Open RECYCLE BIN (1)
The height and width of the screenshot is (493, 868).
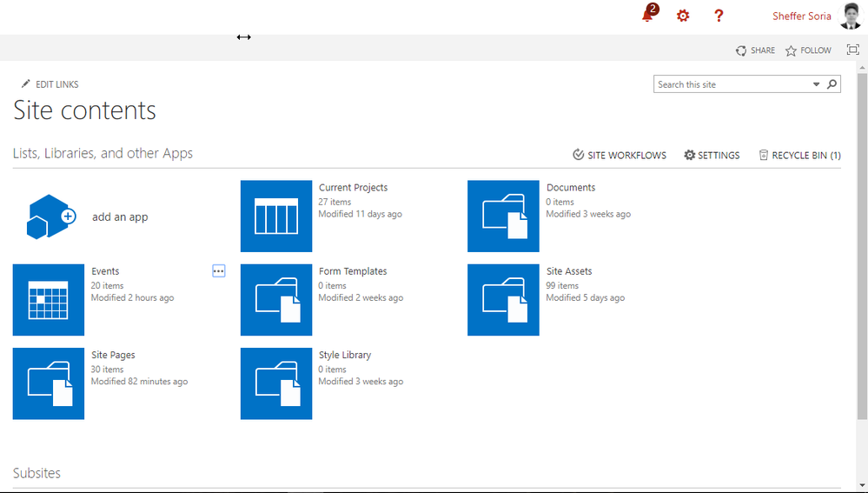(799, 155)
